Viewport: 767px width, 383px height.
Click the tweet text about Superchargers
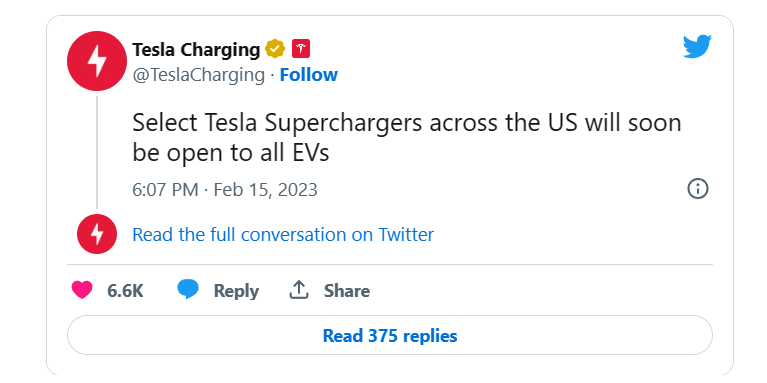click(406, 137)
